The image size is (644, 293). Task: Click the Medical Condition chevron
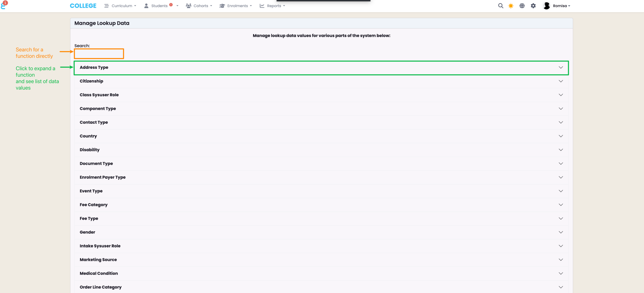click(561, 273)
